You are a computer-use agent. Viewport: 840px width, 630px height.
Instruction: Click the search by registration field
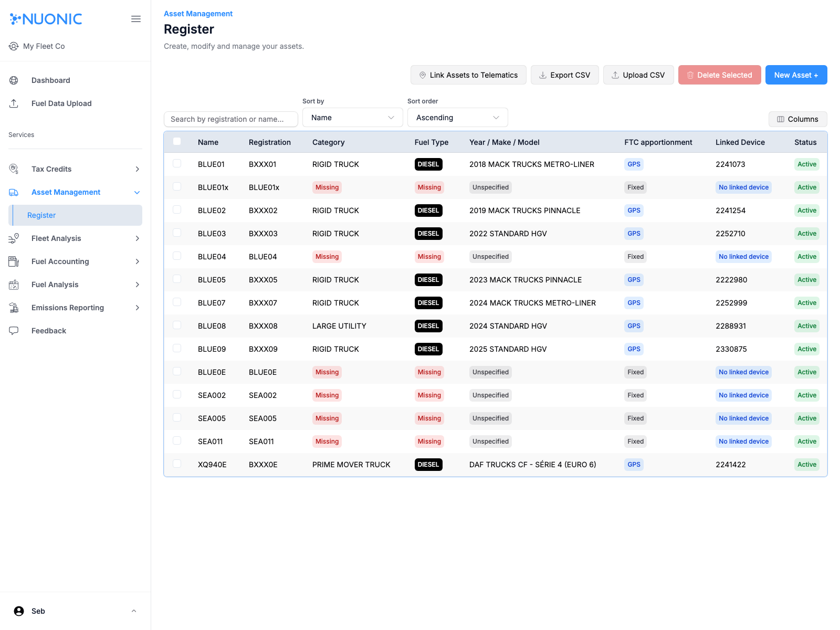click(230, 119)
